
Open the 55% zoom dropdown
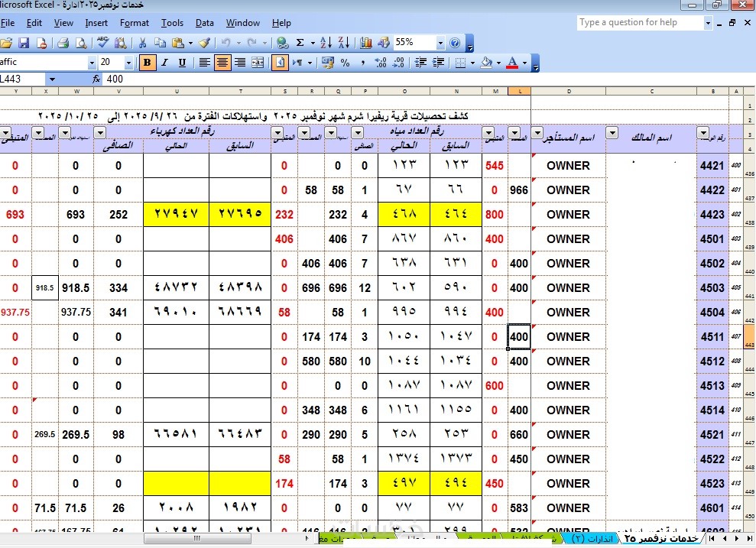tap(440, 43)
